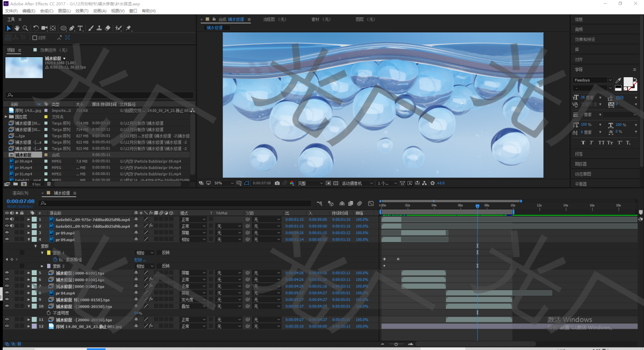Mute audio of layer 1
The height and width of the screenshot is (350, 644).
[12, 219]
